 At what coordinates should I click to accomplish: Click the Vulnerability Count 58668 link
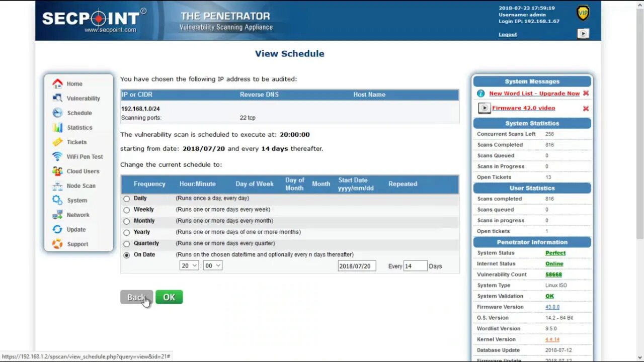[x=553, y=275]
